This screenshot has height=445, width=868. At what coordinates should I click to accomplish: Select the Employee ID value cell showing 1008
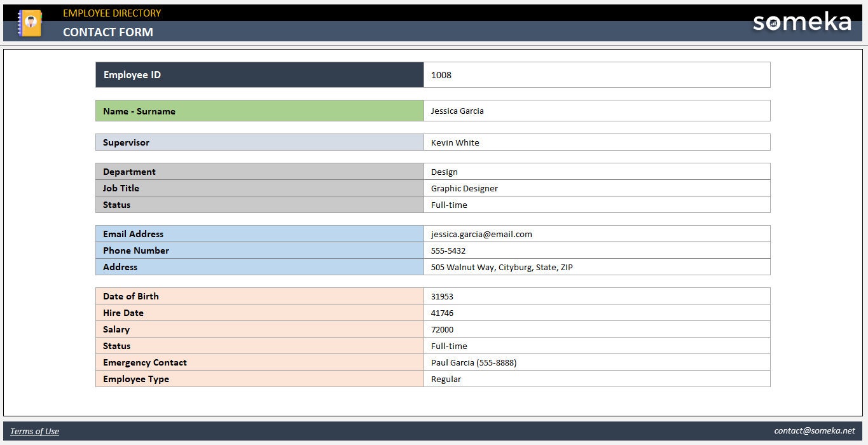tap(596, 74)
